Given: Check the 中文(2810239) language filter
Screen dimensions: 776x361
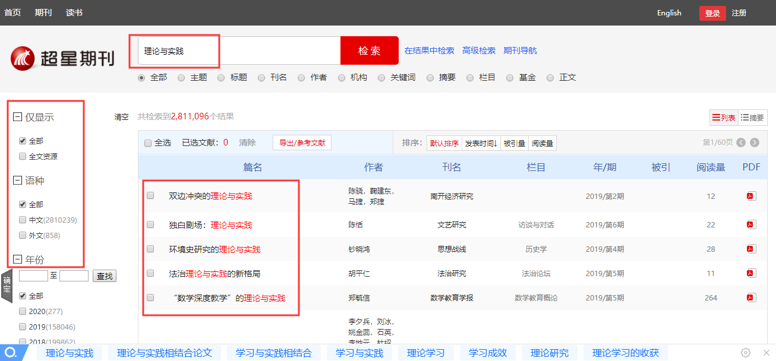Looking at the screenshot, I should tap(22, 219).
